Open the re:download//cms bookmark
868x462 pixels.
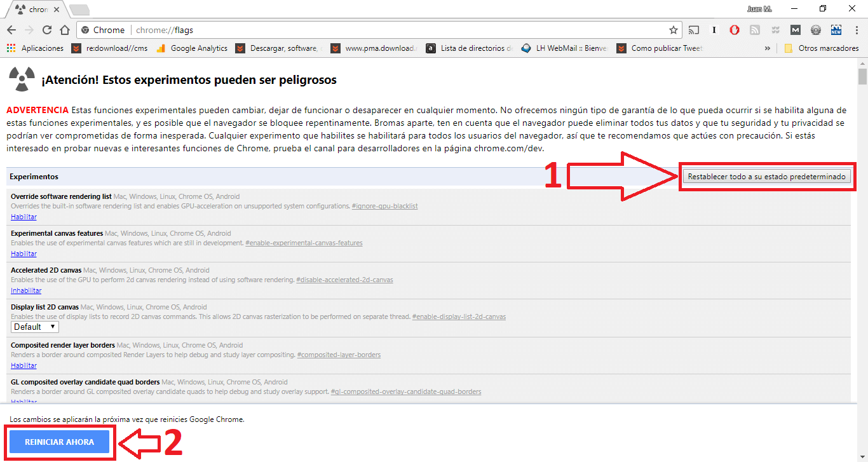coord(111,48)
